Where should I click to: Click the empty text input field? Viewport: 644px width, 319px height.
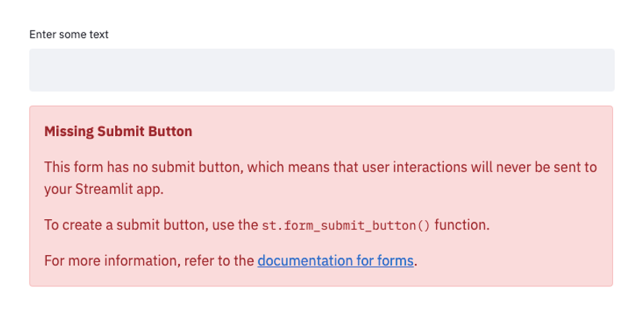click(321, 70)
